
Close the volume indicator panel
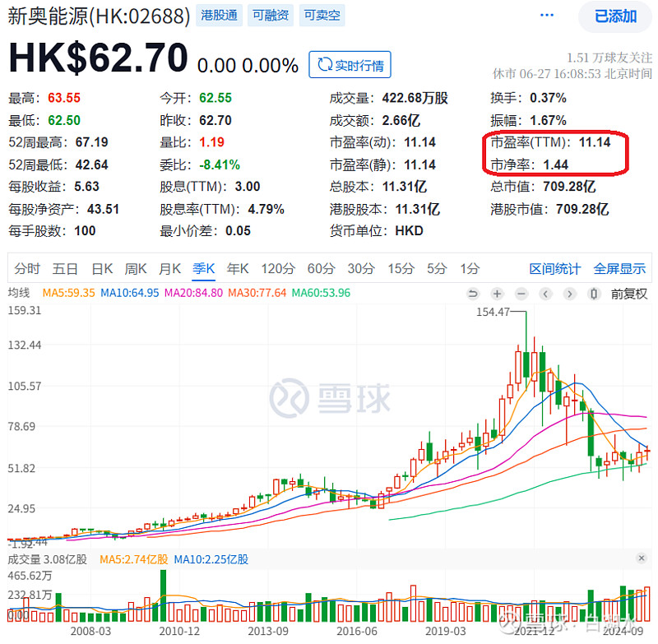[642, 558]
